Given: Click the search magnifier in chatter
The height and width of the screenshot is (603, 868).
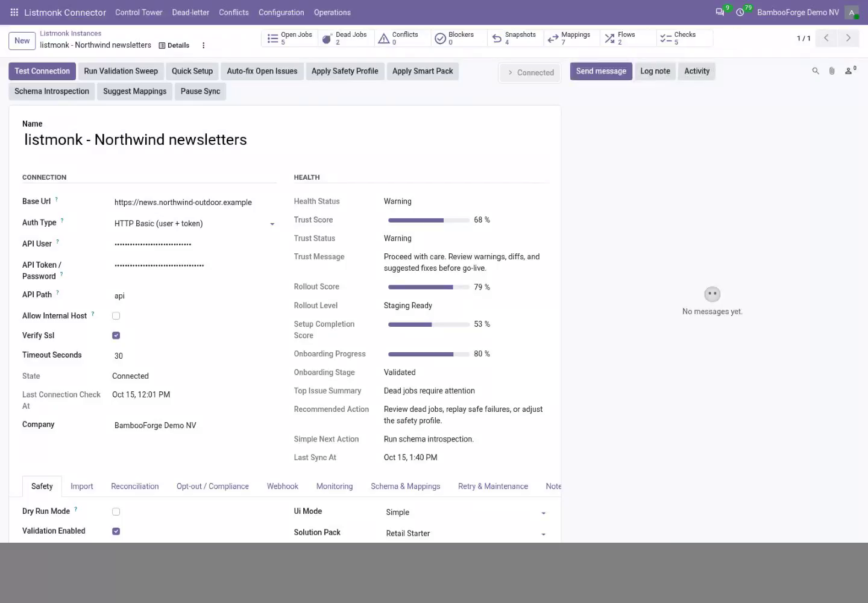Looking at the screenshot, I should point(816,71).
